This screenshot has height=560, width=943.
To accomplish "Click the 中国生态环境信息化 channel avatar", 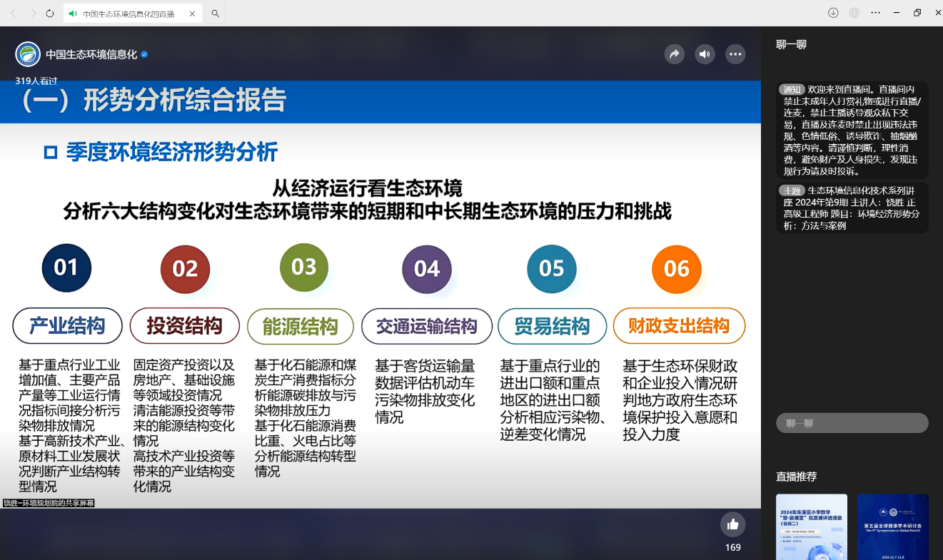I will click(29, 54).
